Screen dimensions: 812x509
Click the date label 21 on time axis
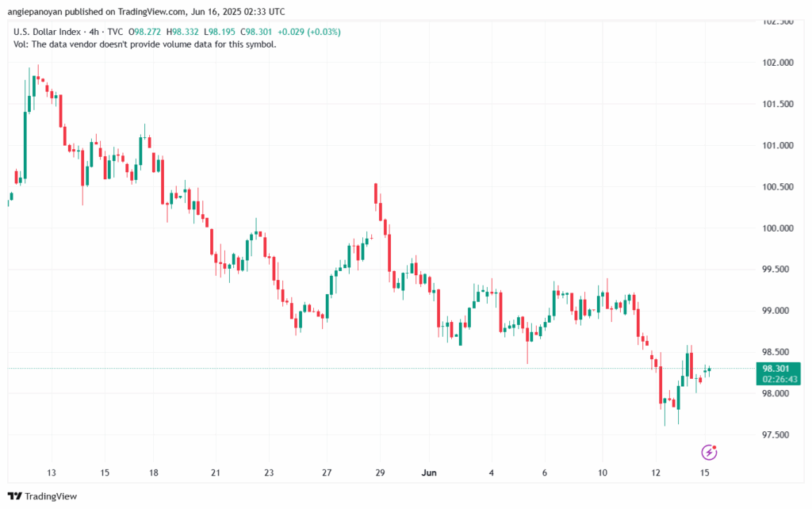point(216,473)
